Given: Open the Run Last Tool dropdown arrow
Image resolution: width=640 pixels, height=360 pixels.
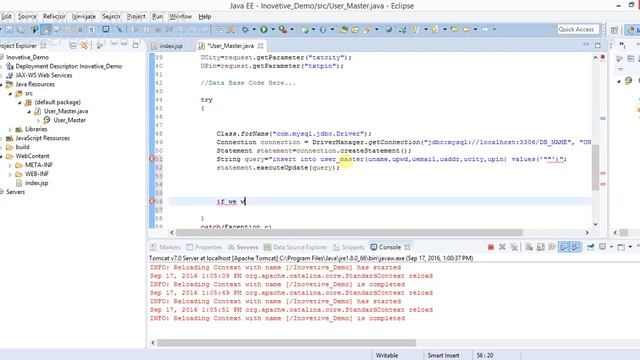Looking at the screenshot, I should [291, 29].
